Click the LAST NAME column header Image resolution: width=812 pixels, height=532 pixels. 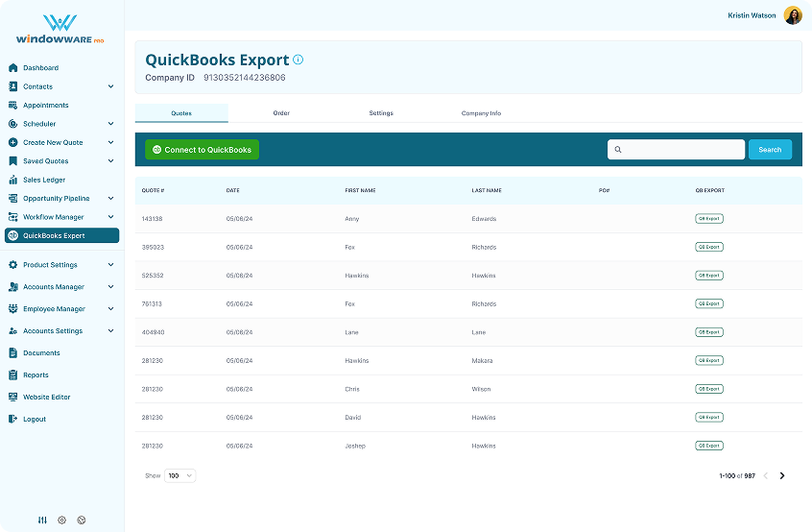(x=487, y=191)
